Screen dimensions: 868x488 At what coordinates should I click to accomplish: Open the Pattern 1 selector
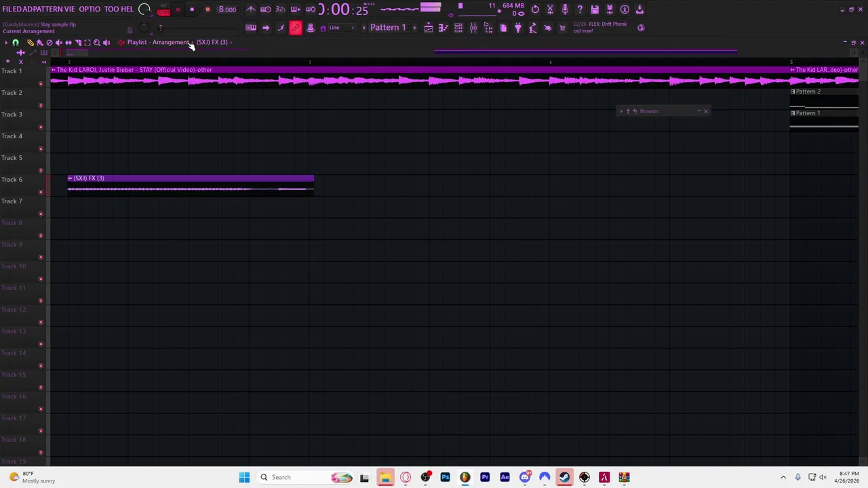pos(388,28)
